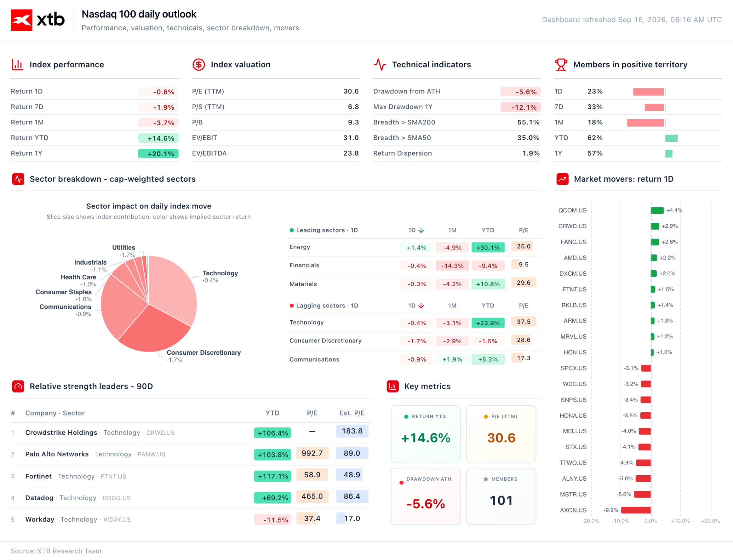Open the Fortinet company row

191,476
